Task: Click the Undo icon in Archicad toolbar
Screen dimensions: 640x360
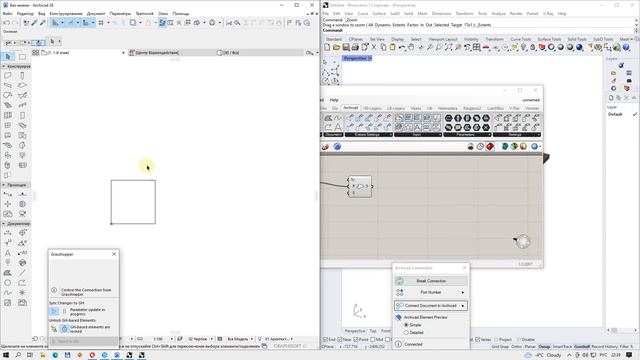Action: [7, 23]
